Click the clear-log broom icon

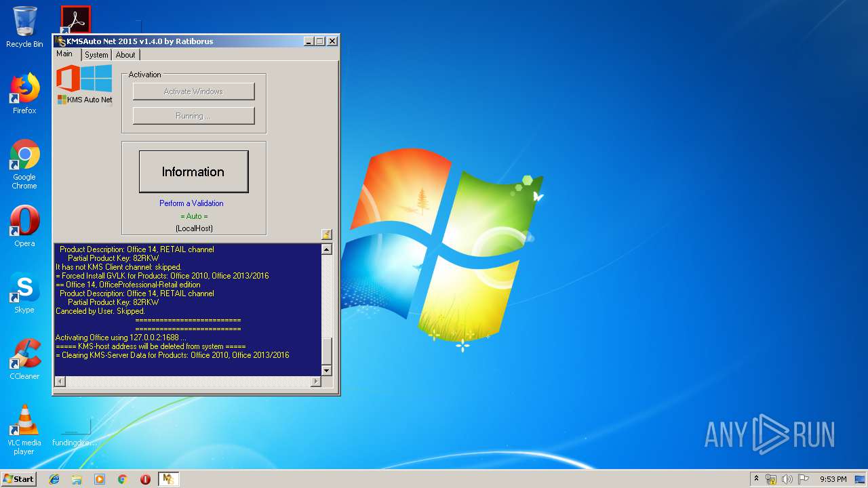pos(326,235)
